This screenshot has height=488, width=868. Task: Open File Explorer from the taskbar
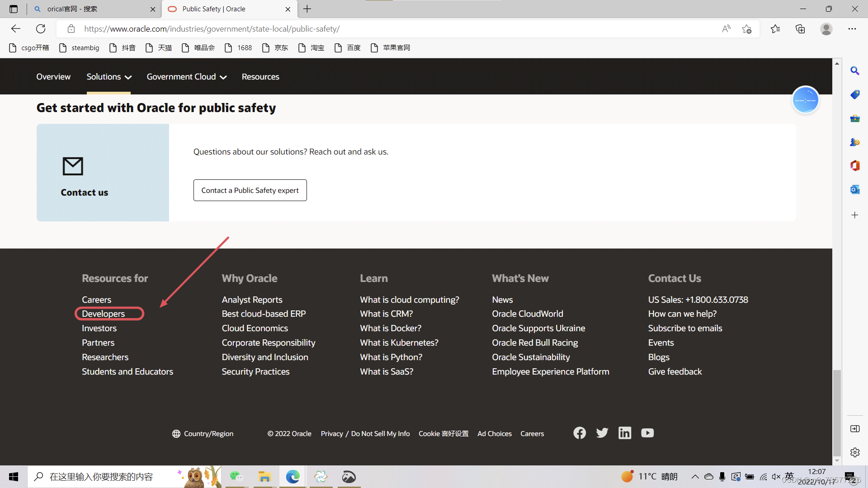[x=264, y=477]
